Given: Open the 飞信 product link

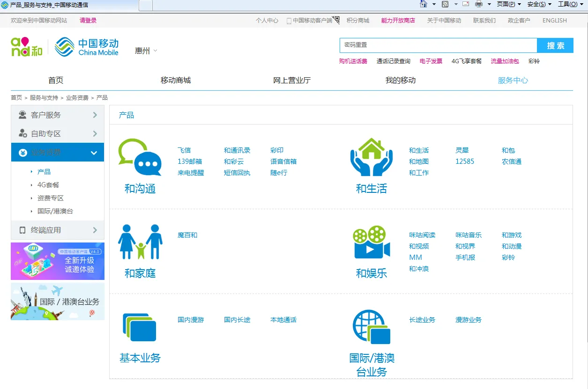Looking at the screenshot, I should coord(184,150).
